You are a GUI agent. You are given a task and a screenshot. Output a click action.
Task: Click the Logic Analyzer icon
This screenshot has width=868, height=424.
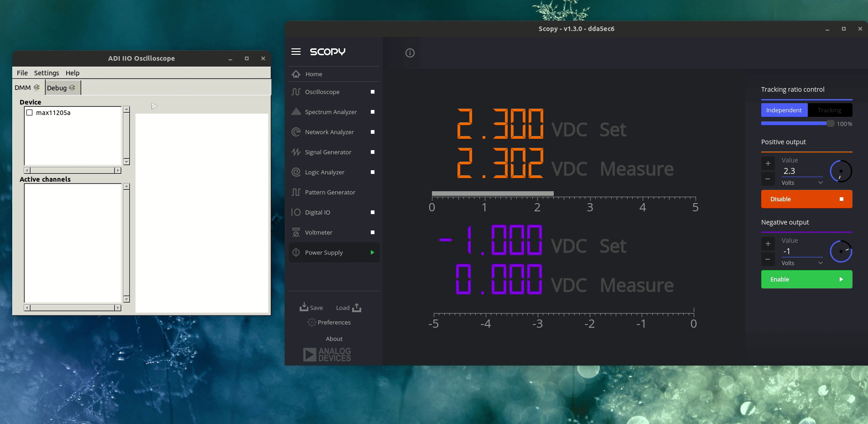[x=296, y=172]
